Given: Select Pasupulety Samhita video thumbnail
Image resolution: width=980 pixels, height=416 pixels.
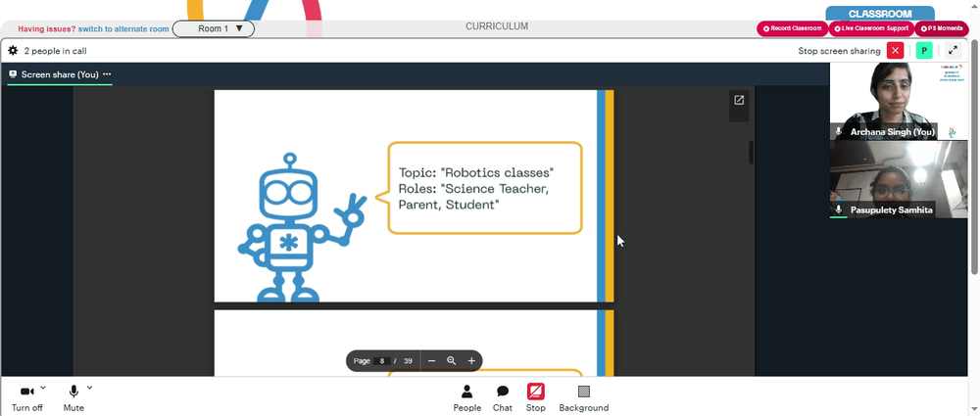Looking at the screenshot, I should [x=899, y=179].
